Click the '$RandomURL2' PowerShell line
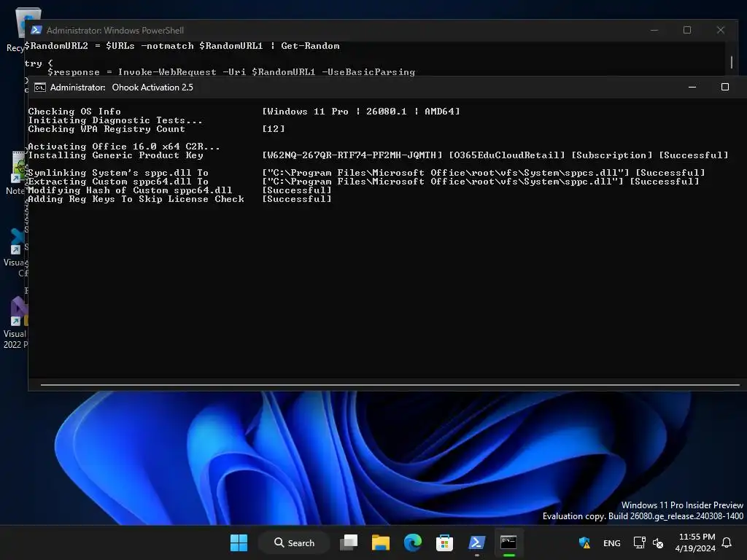 click(x=182, y=46)
